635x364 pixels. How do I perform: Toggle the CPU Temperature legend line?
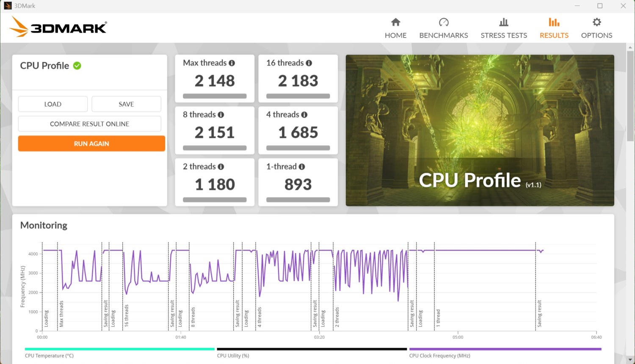(x=120, y=349)
